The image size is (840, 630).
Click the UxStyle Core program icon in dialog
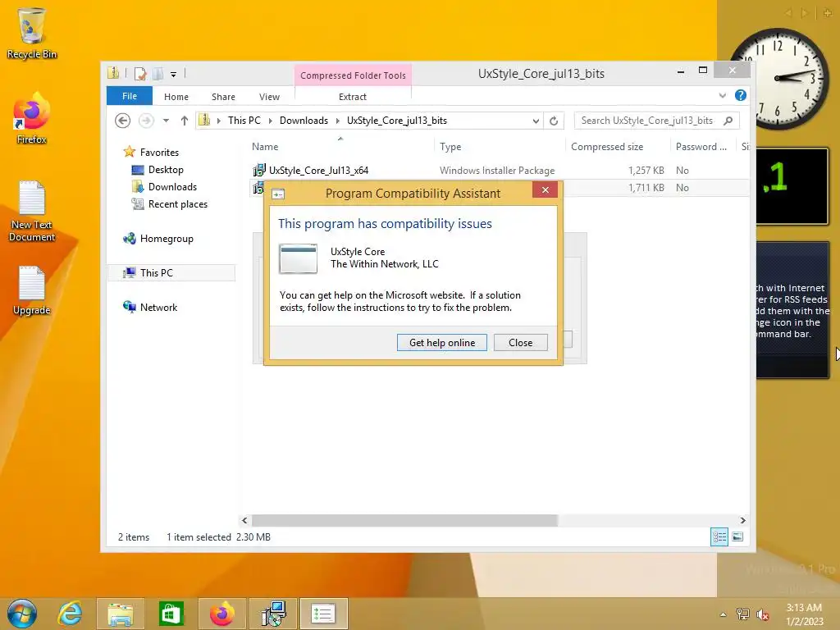pyautogui.click(x=299, y=258)
